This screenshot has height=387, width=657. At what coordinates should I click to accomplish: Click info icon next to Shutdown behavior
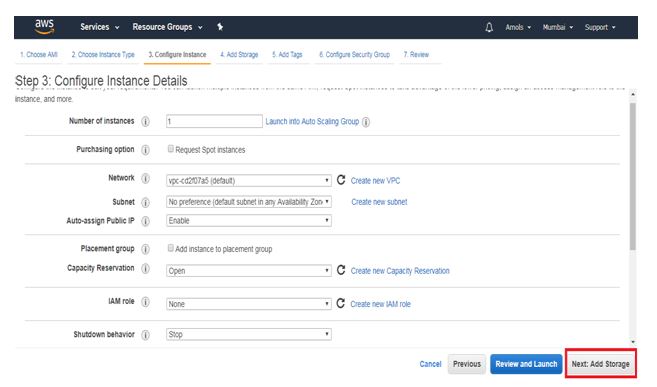[x=145, y=335]
